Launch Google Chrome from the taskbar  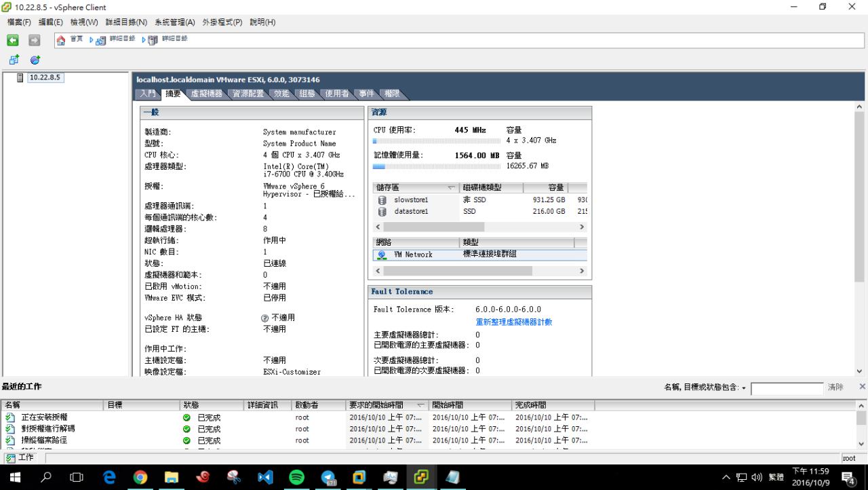point(140,477)
